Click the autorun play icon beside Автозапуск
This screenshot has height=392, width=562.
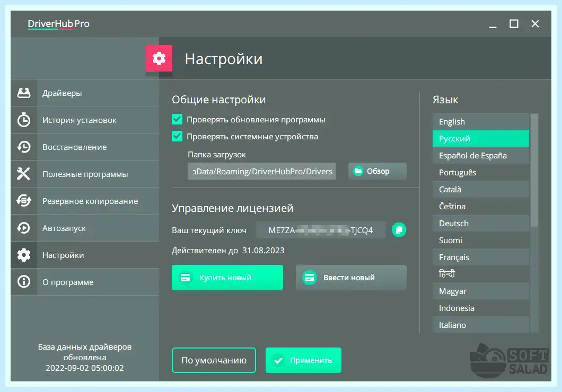pos(24,228)
